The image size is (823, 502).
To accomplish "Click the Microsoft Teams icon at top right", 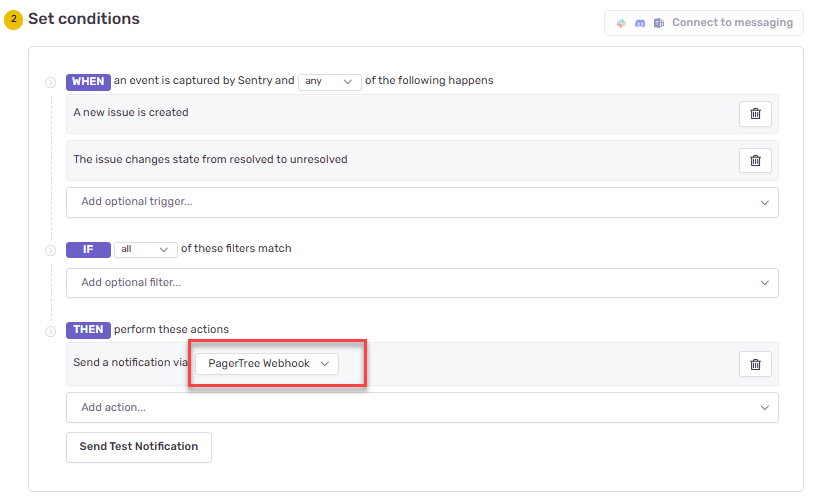I will point(658,23).
